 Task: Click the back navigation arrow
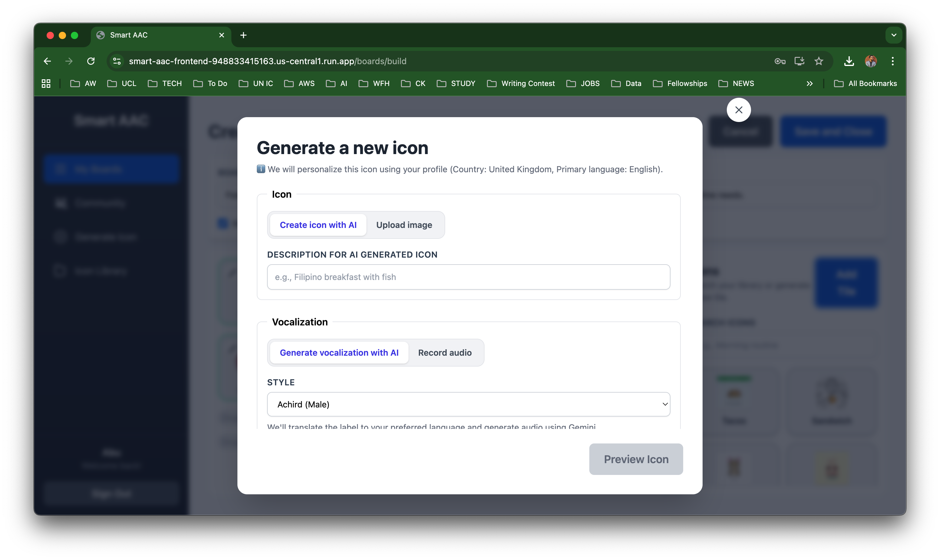pyautogui.click(x=47, y=61)
